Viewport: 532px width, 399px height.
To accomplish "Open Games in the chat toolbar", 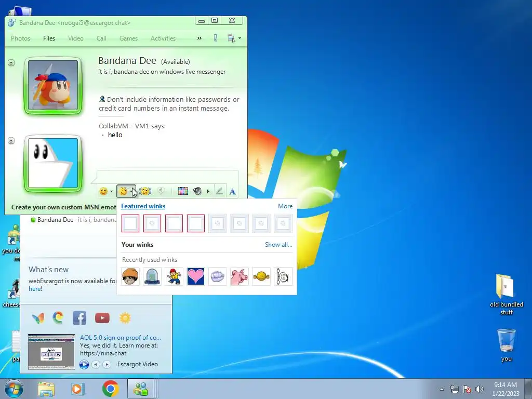I will 128,38.
